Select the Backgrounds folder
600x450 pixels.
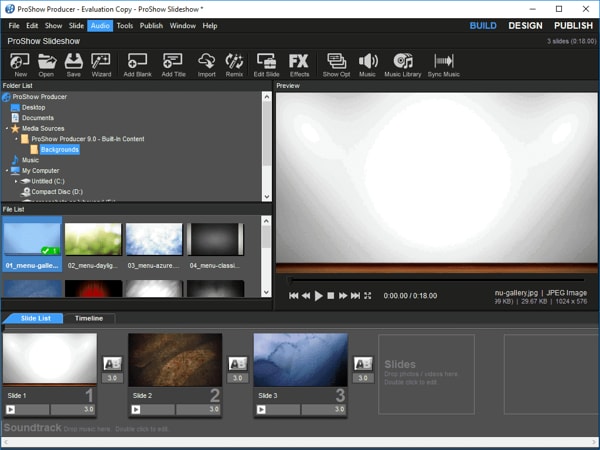(60, 150)
